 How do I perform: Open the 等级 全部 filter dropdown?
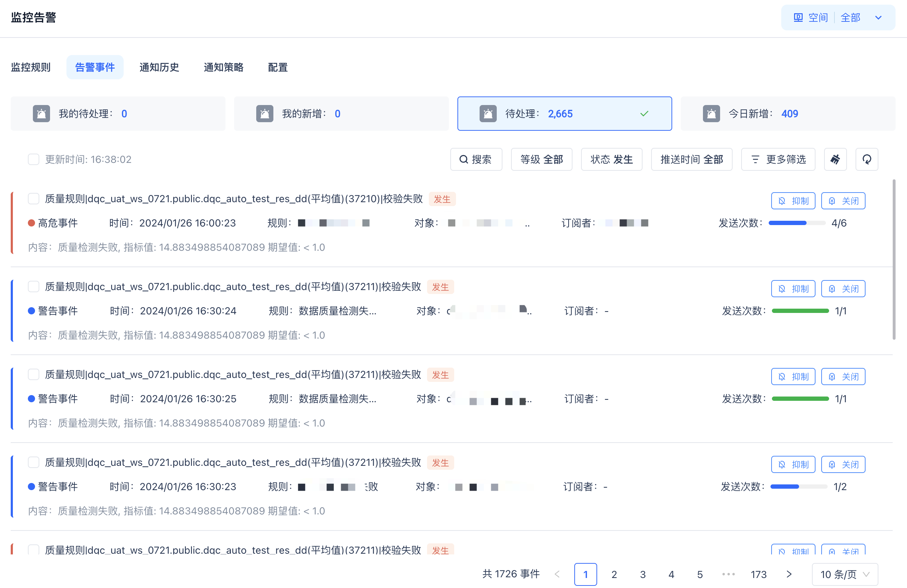click(x=541, y=159)
